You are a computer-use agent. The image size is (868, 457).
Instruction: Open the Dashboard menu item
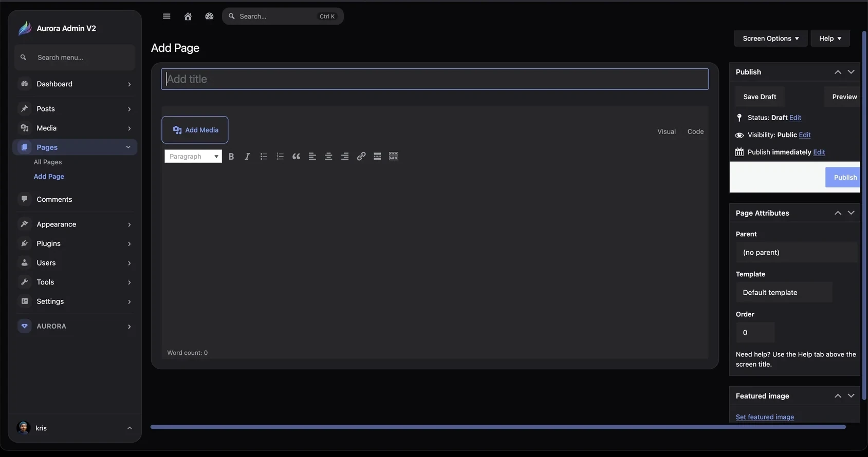(75, 84)
